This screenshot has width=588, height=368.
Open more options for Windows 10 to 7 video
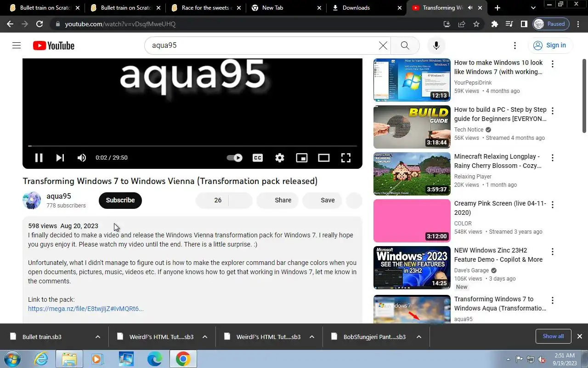553,64
